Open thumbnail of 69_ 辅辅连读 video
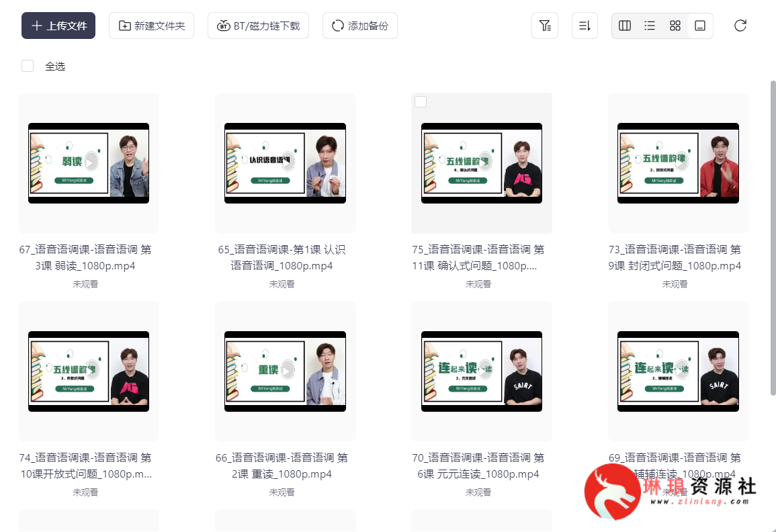The width and height of the screenshot is (776, 532). point(678,371)
